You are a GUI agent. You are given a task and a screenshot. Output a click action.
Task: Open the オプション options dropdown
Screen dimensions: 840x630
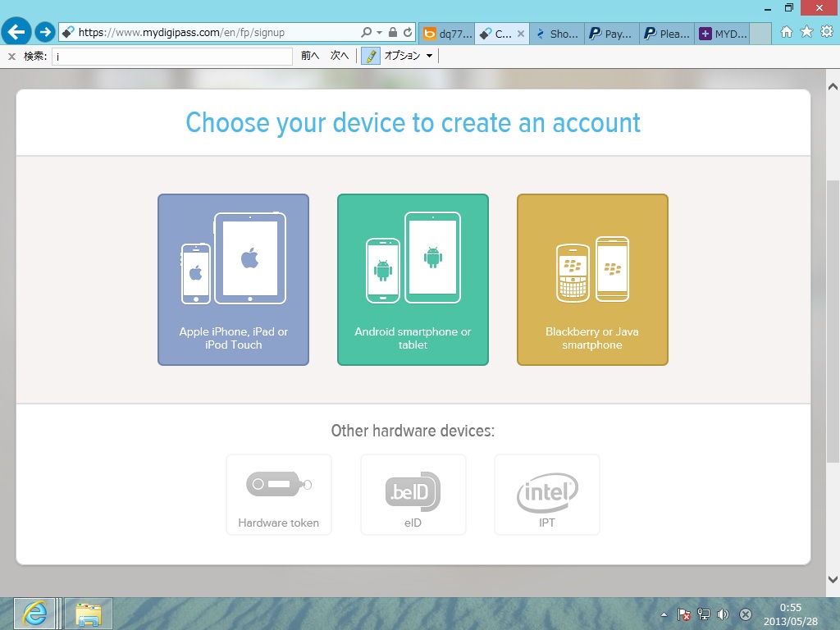409,56
